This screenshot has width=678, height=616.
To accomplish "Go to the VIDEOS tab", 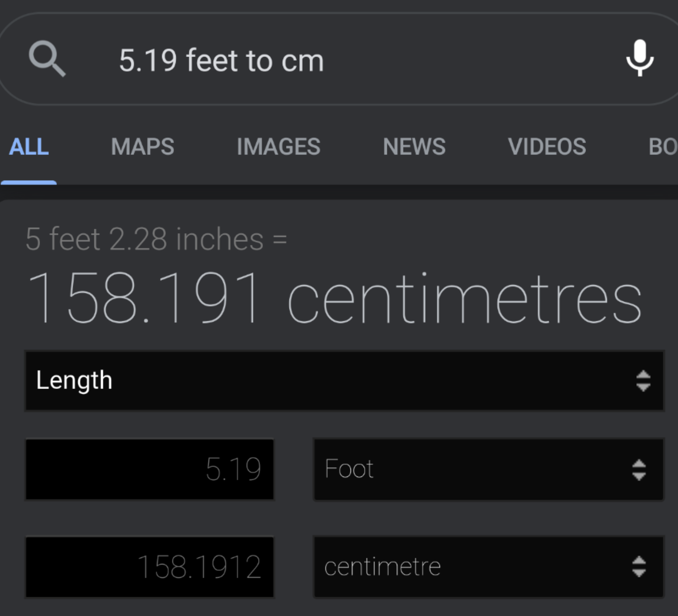I will pos(547,147).
